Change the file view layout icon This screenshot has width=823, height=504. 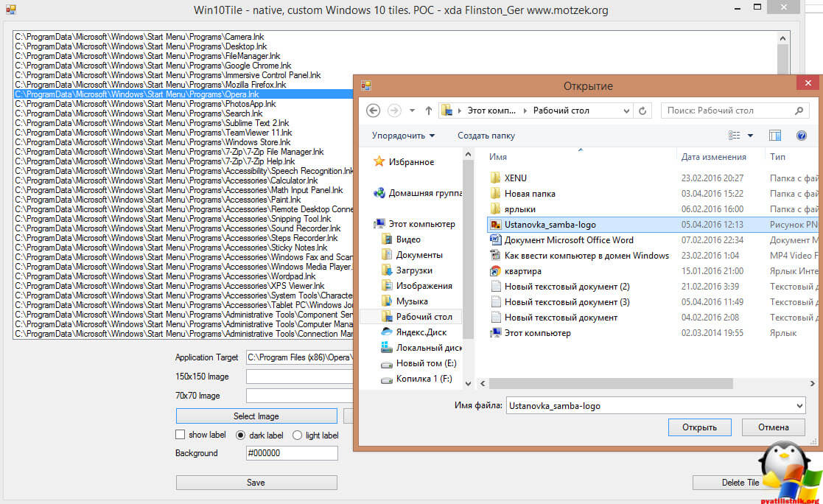coord(735,136)
